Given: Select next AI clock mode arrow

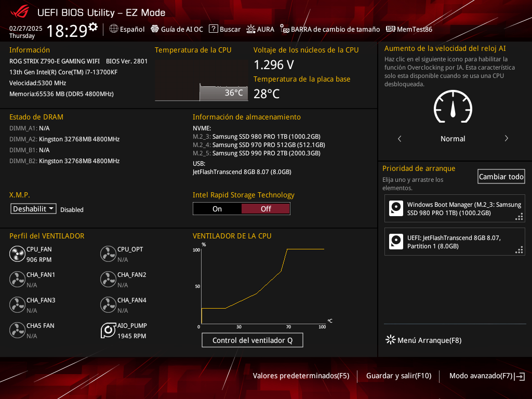Looking at the screenshot, I should pyautogui.click(x=506, y=138).
